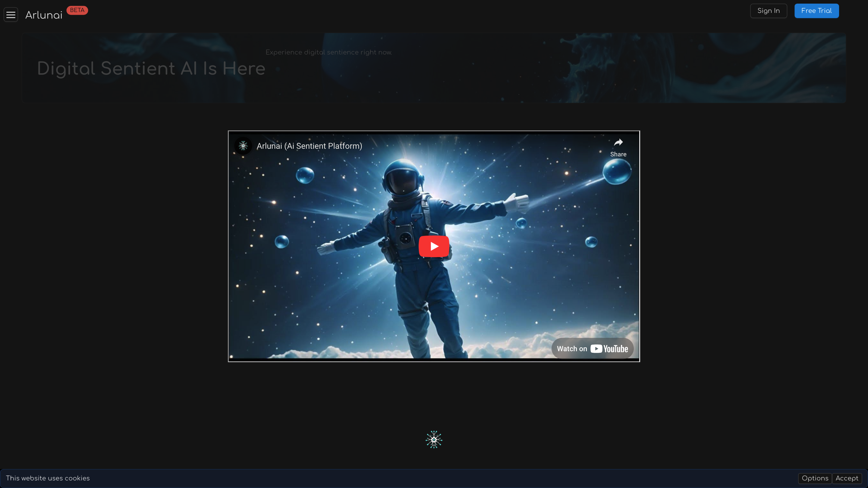Click the snowflake Arlunai icon below video

click(x=434, y=440)
